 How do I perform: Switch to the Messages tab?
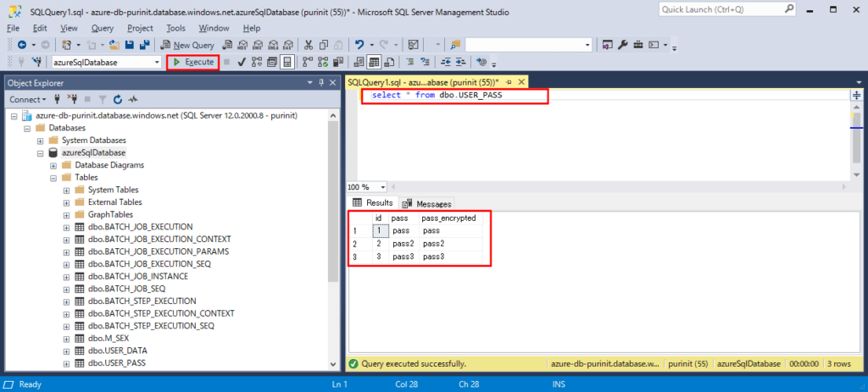[428, 203]
